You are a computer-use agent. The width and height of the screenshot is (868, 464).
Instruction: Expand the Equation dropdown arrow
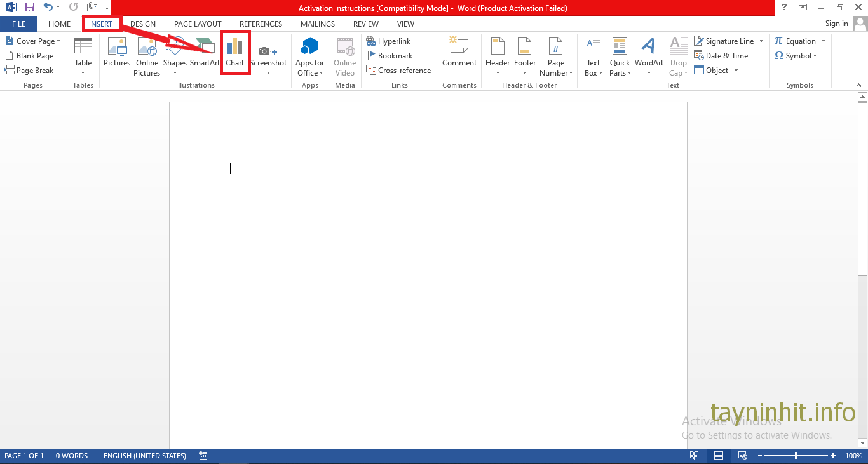click(824, 41)
